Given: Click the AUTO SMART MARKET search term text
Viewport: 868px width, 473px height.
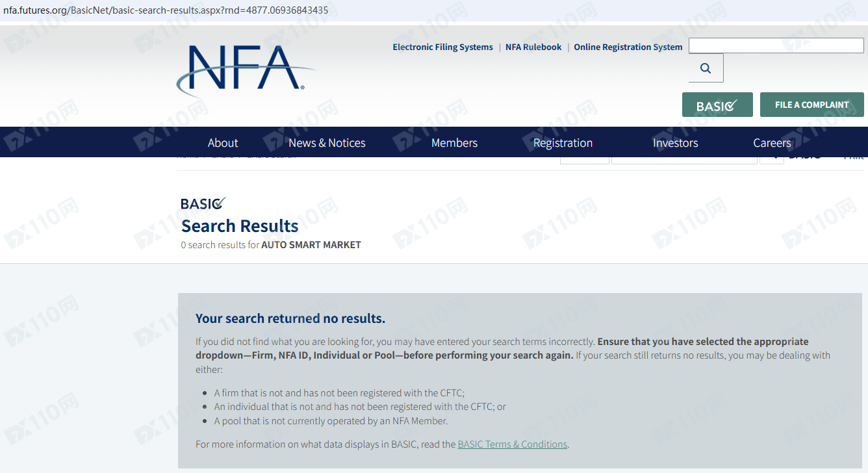Looking at the screenshot, I should coord(311,245).
